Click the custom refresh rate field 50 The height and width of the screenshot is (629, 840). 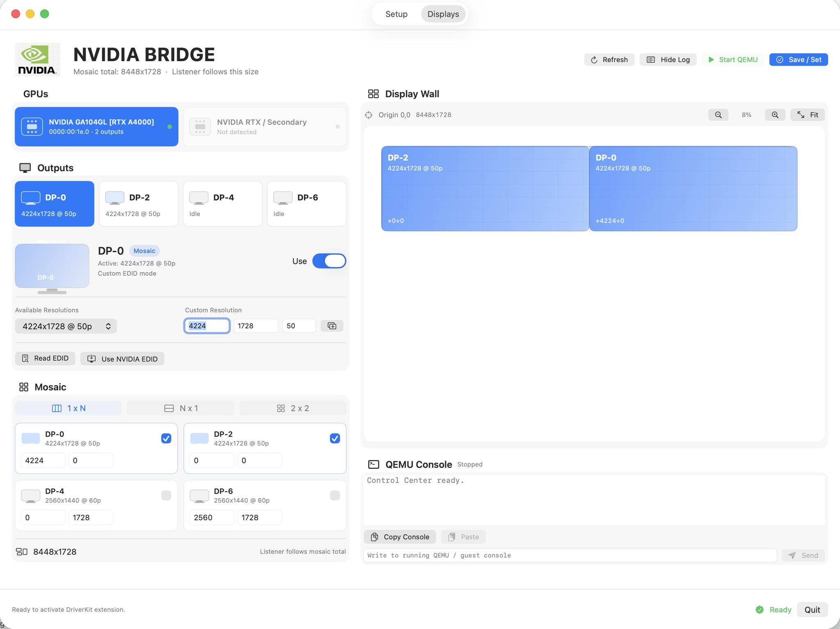click(299, 326)
